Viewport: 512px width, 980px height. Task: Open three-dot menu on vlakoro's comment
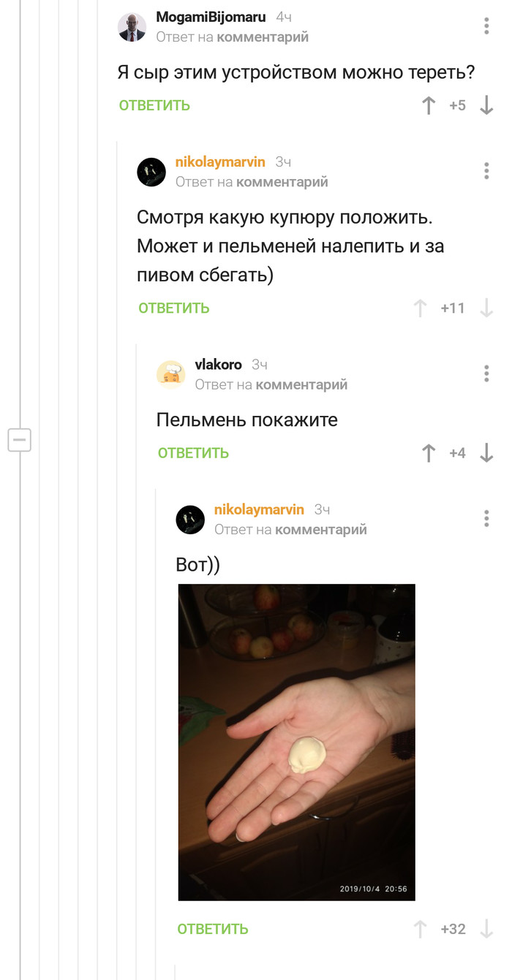coord(486,373)
